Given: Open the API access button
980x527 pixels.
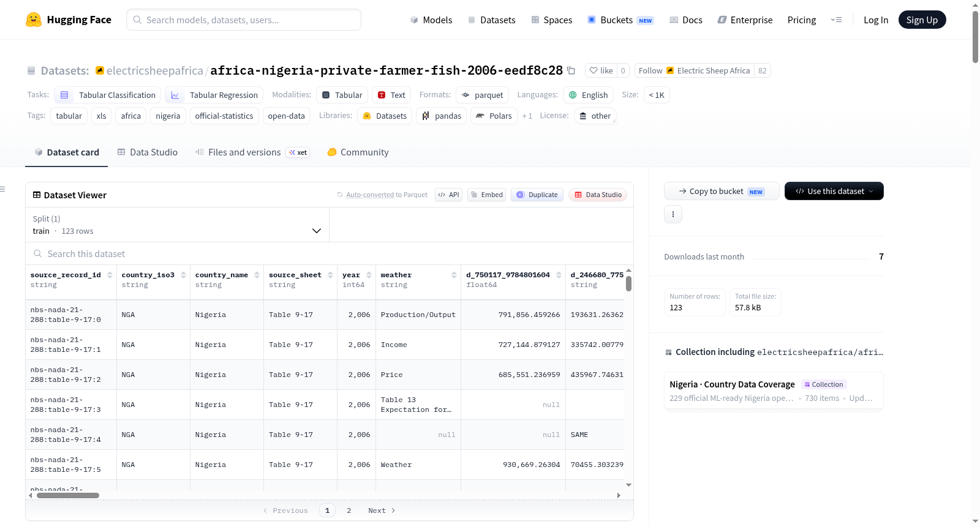Looking at the screenshot, I should point(448,195).
